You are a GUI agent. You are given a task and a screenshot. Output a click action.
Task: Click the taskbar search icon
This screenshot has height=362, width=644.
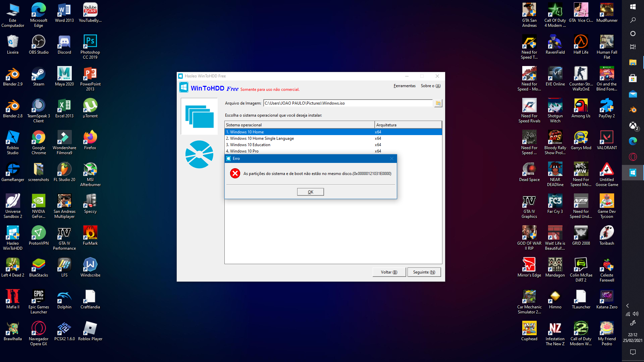(633, 20)
